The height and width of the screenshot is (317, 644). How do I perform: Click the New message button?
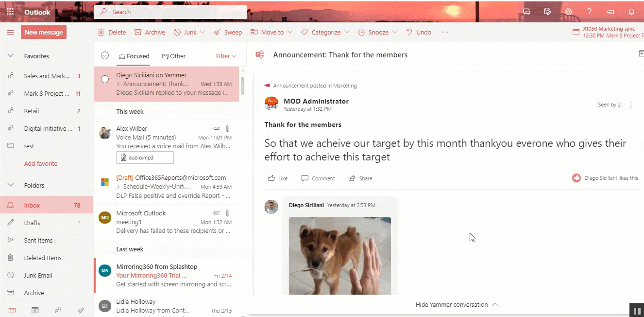click(44, 33)
